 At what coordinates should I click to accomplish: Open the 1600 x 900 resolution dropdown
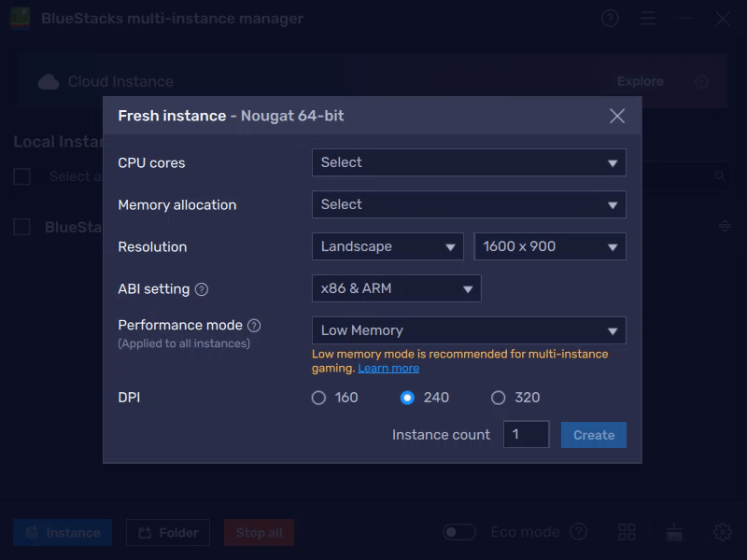[x=549, y=246]
